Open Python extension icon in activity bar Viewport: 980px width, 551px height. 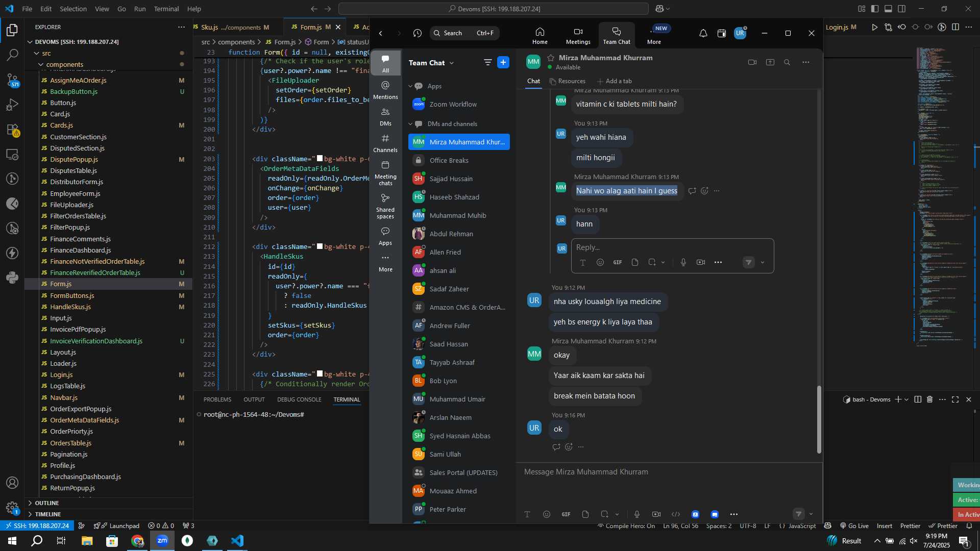click(x=12, y=278)
